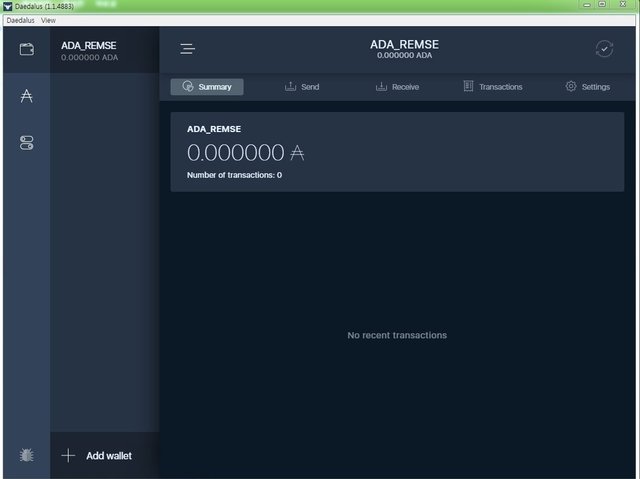The width and height of the screenshot is (640, 479).
Task: Maximize the Daedalus window
Action: pyautogui.click(x=602, y=4)
